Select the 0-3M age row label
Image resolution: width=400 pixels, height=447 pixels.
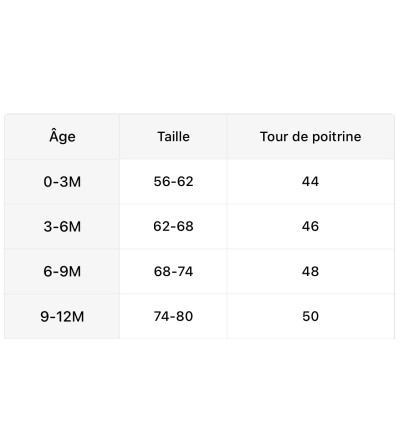click(62, 182)
